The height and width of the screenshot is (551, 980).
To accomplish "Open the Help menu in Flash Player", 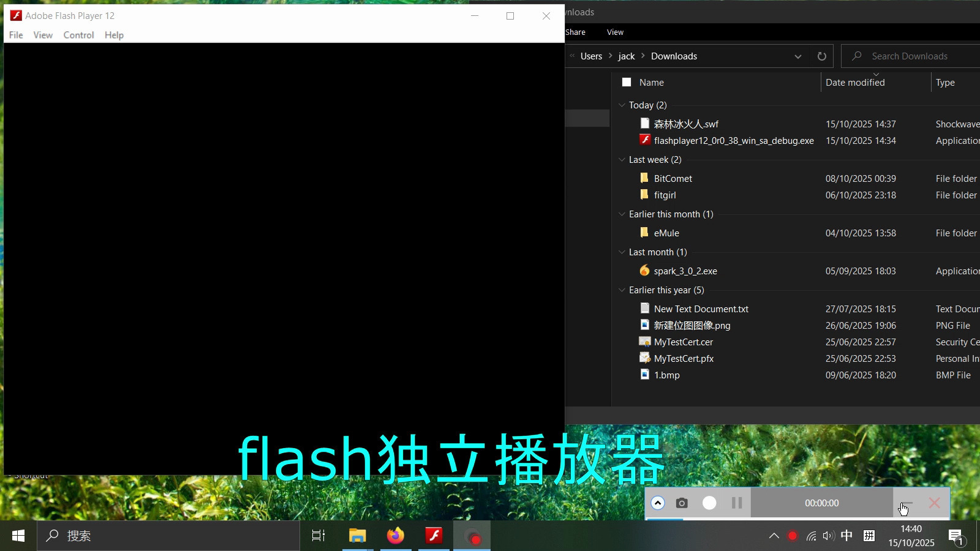I will [x=114, y=35].
